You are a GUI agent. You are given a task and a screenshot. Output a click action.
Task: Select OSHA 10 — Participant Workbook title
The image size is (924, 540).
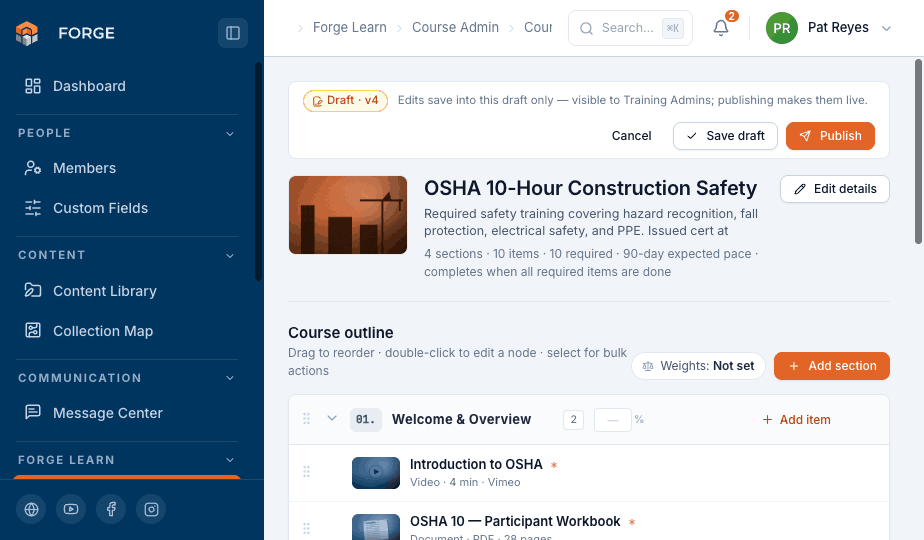pos(515,522)
